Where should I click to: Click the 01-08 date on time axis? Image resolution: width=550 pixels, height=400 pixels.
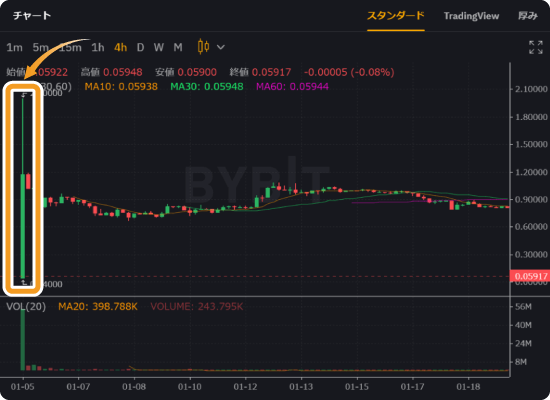134,387
